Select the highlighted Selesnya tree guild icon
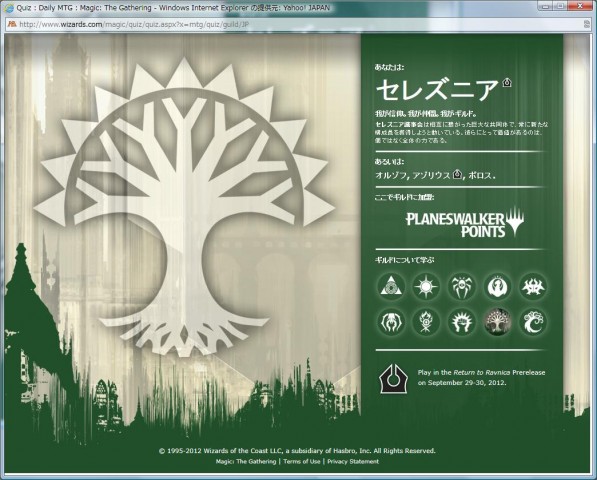This screenshot has width=597, height=480. [497, 322]
